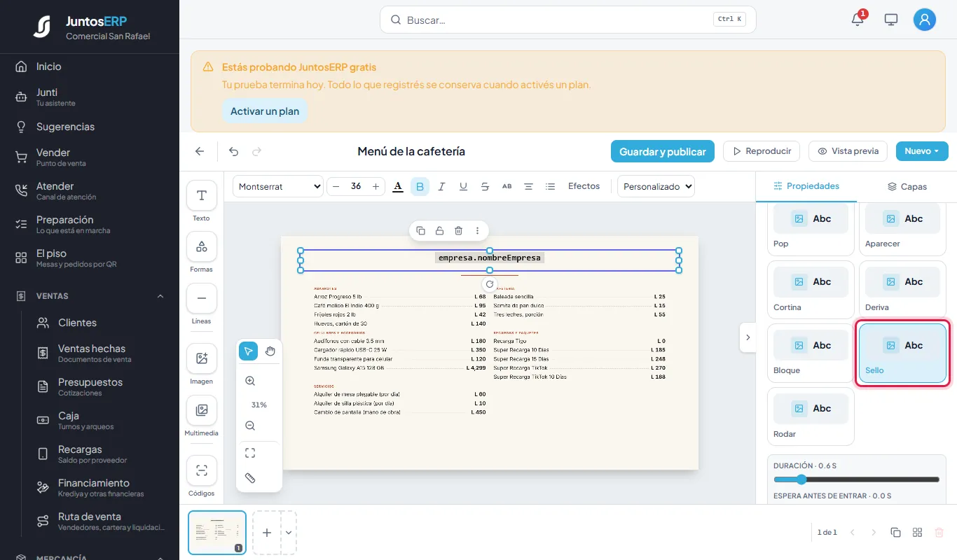Screen dimensions: 957x560
Task: Toggle underline formatting
Action: click(463, 186)
